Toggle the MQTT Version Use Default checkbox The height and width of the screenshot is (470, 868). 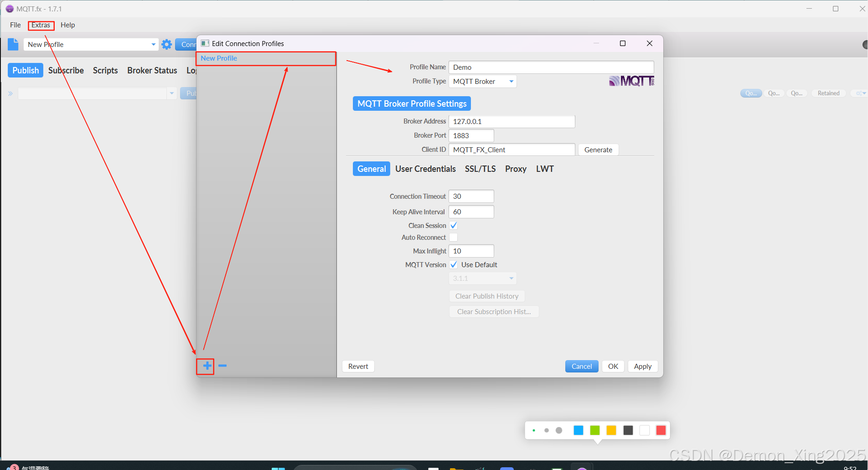pos(454,265)
